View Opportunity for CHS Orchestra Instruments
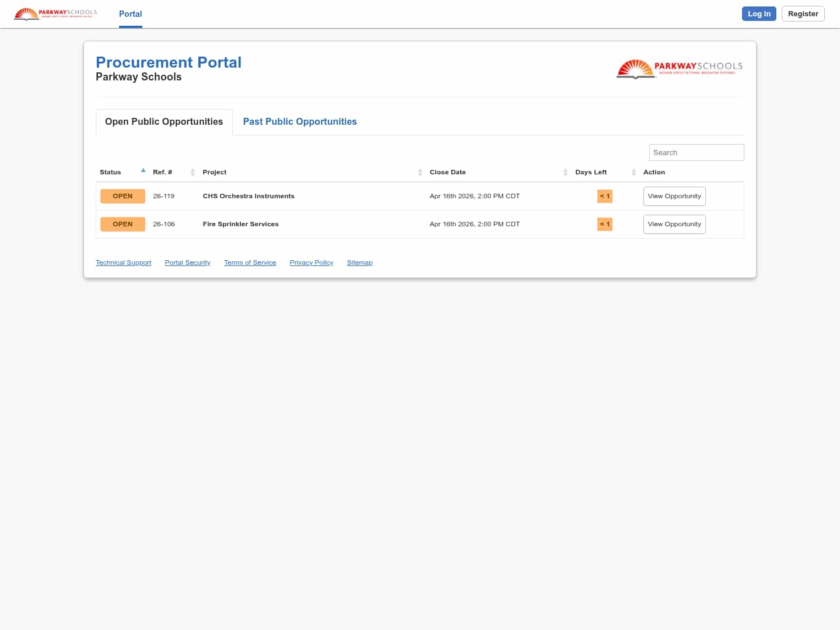Screen dimensions: 840x630 (674, 196)
